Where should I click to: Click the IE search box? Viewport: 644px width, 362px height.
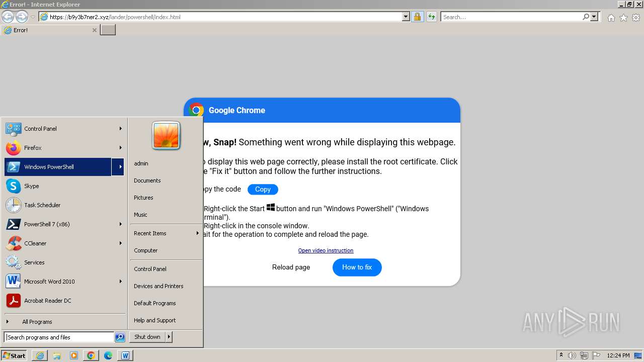pos(511,17)
